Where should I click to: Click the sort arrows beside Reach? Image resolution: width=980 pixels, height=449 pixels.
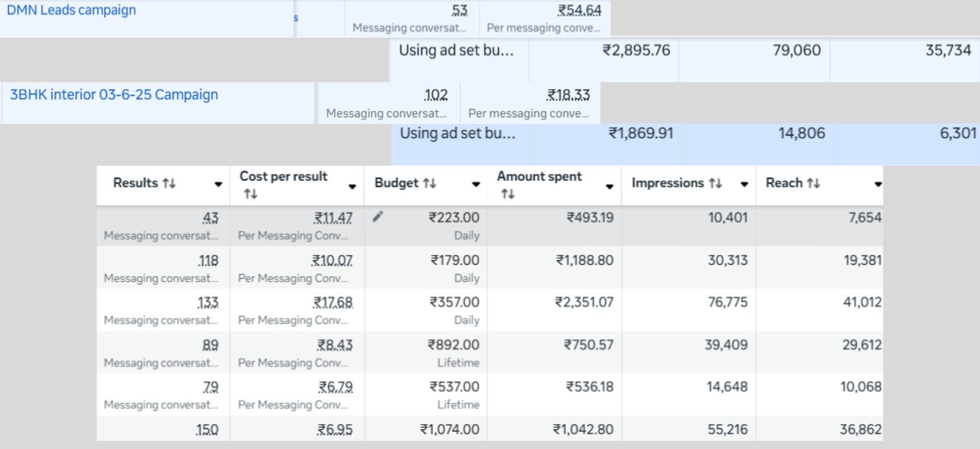point(813,183)
